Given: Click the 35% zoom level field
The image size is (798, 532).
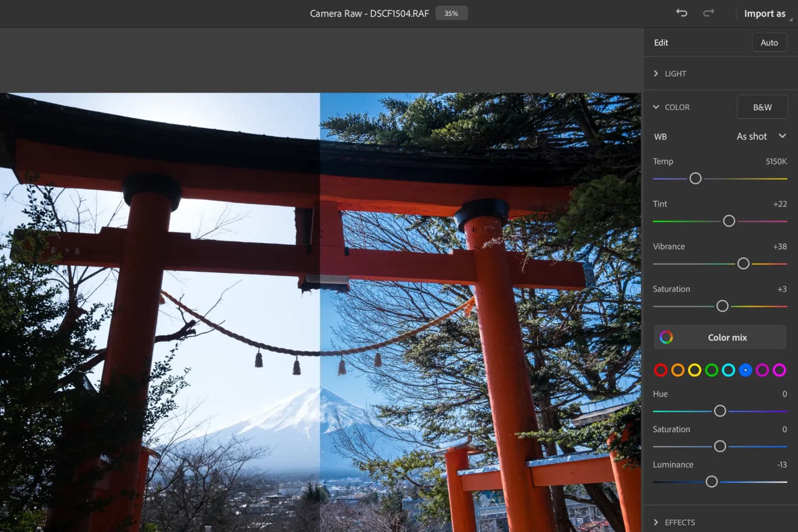Looking at the screenshot, I should coord(451,13).
